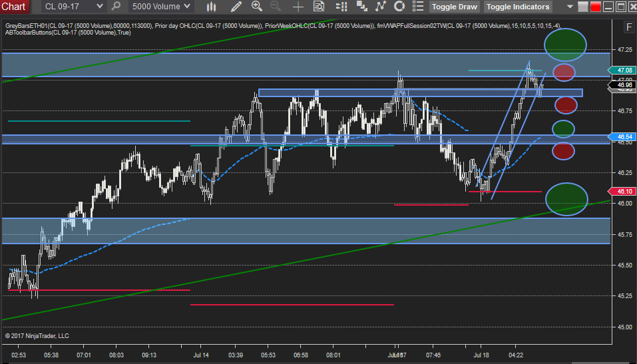Image resolution: width=637 pixels, height=364 pixels.
Task: Select the crosshair cursor icon
Action: coord(298,7)
